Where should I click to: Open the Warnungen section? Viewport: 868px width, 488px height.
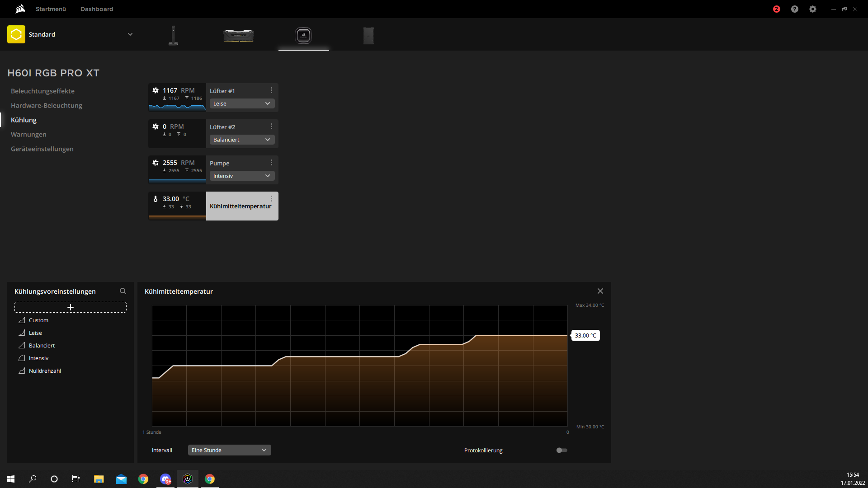[28, 134]
